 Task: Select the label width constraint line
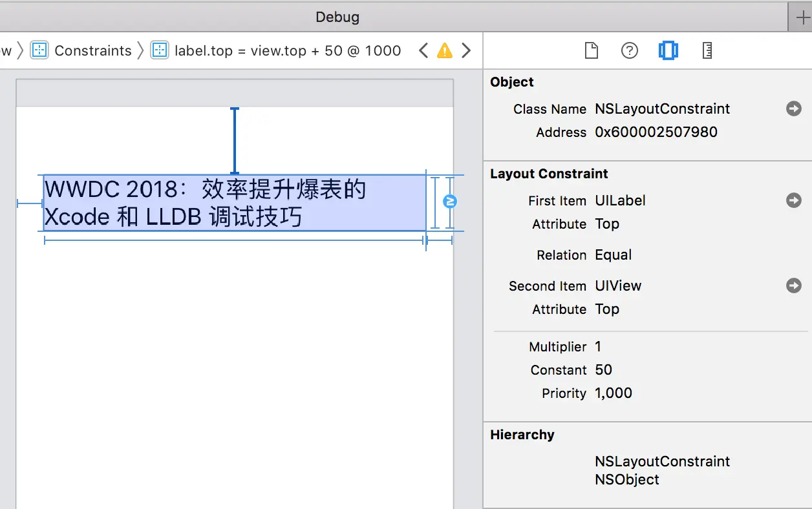(233, 240)
